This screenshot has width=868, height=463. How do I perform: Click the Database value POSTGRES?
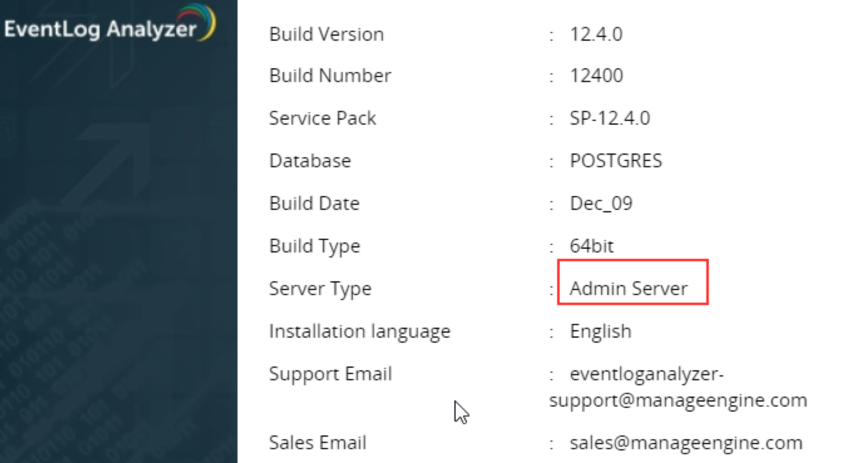pos(615,161)
